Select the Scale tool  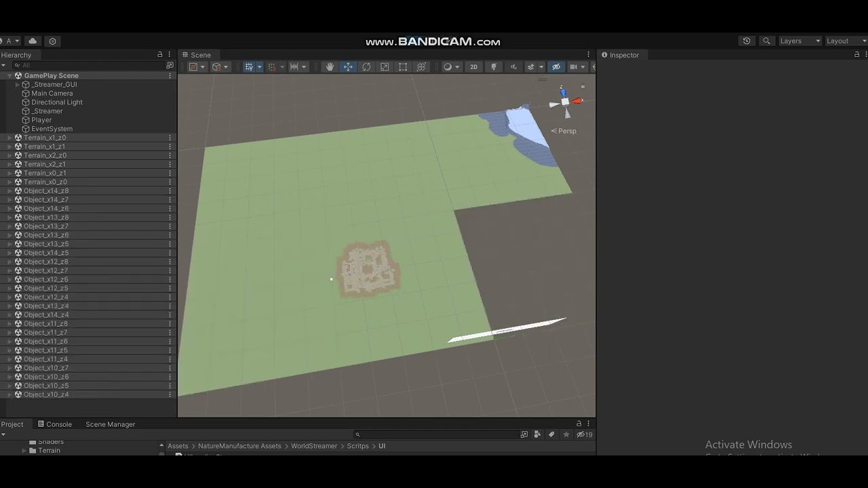[384, 67]
